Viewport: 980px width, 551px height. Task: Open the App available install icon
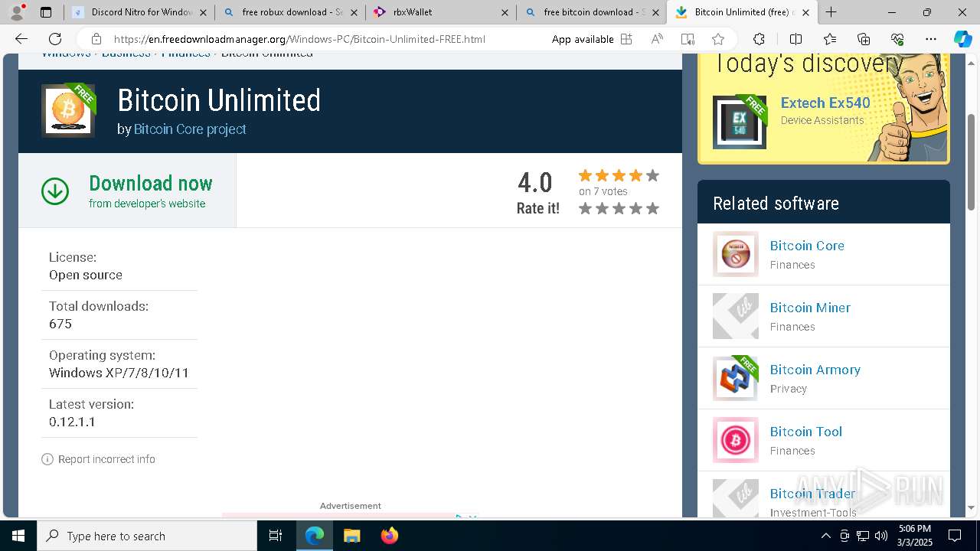click(x=626, y=39)
